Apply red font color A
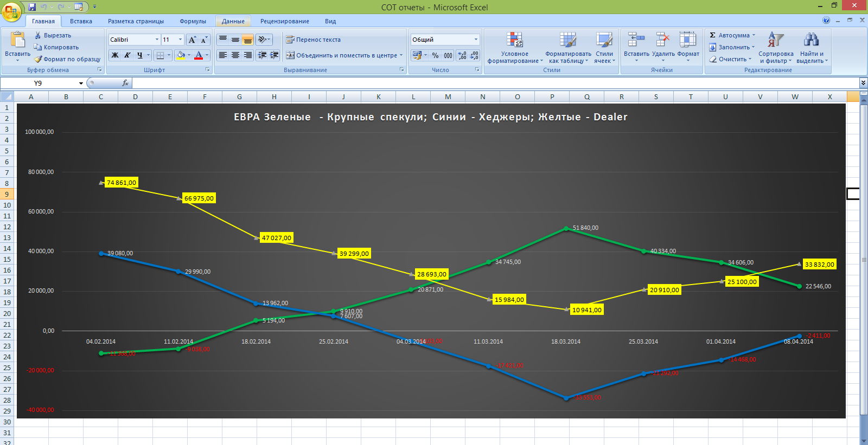 tap(199, 55)
